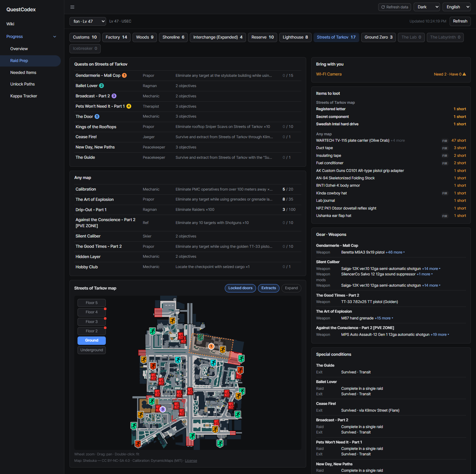Open the Wiki link in the sidebar

tap(10, 24)
